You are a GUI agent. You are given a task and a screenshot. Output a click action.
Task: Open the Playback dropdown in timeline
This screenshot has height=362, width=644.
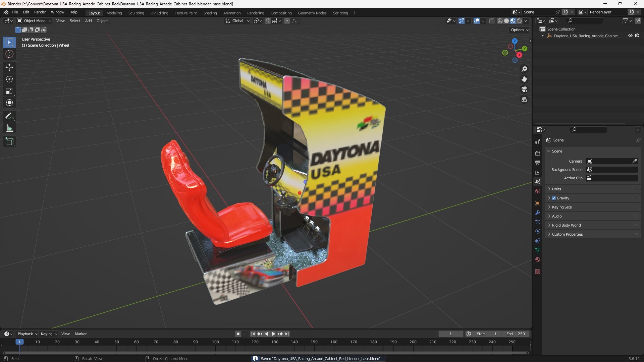(27, 334)
